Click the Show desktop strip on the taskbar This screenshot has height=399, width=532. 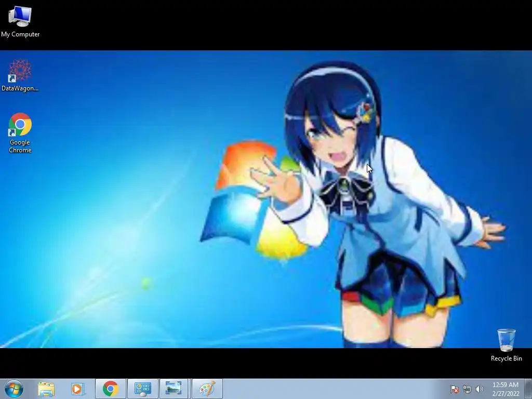point(528,389)
